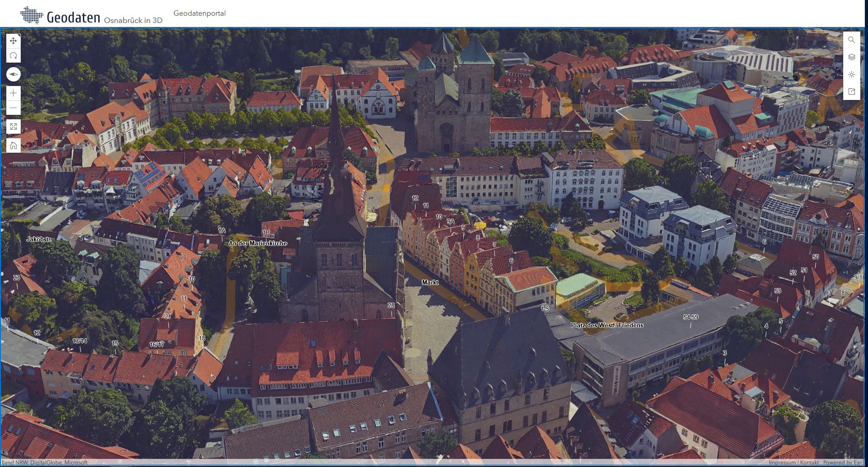This screenshot has width=868, height=467.
Task: Click the An der Marienkirche street label
Action: click(x=258, y=243)
